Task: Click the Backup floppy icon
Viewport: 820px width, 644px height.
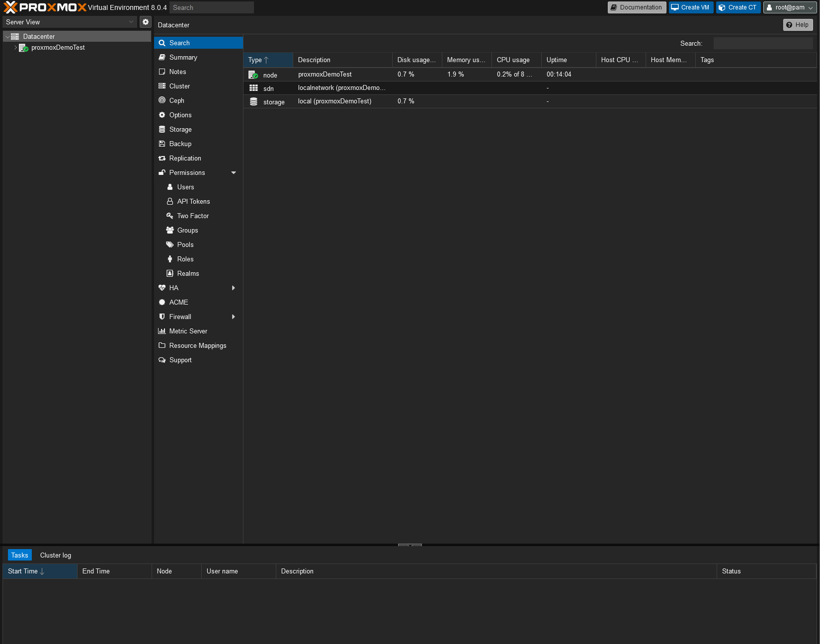Action: (162, 144)
